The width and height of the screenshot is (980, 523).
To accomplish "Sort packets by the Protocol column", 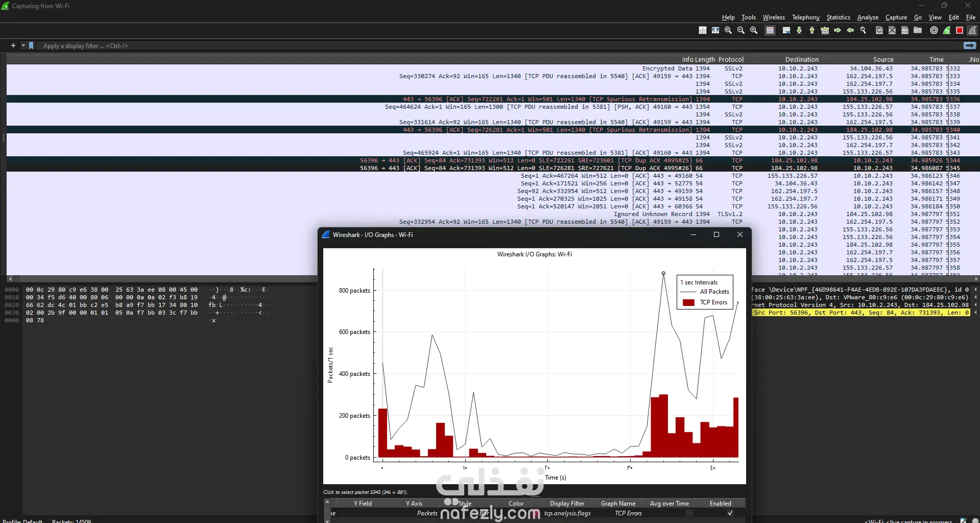I will 731,59.
